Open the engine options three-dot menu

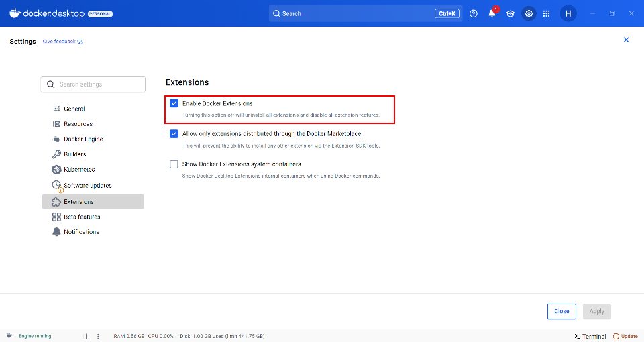(98, 336)
